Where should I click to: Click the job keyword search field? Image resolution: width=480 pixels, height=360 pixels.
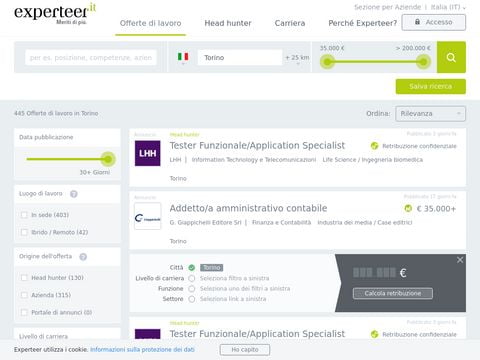(x=91, y=58)
